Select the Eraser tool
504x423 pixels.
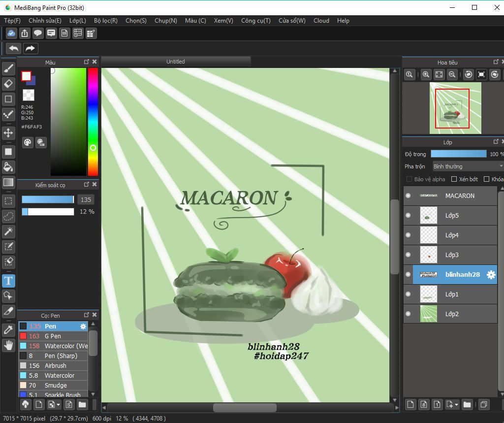[9, 84]
